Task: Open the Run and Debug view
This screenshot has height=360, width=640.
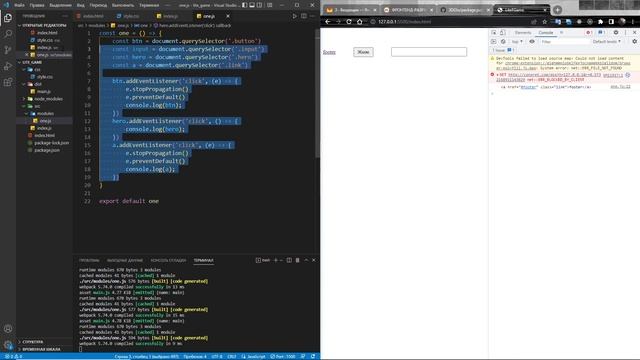Action: (x=8, y=66)
